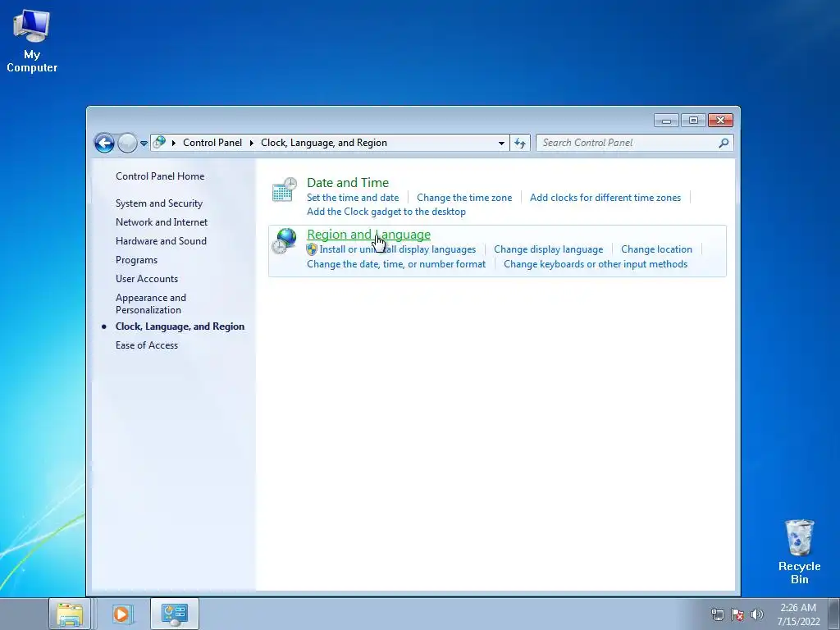Expand arrow before Control Panel breadcrumb
This screenshot has height=630, width=840.
click(174, 143)
